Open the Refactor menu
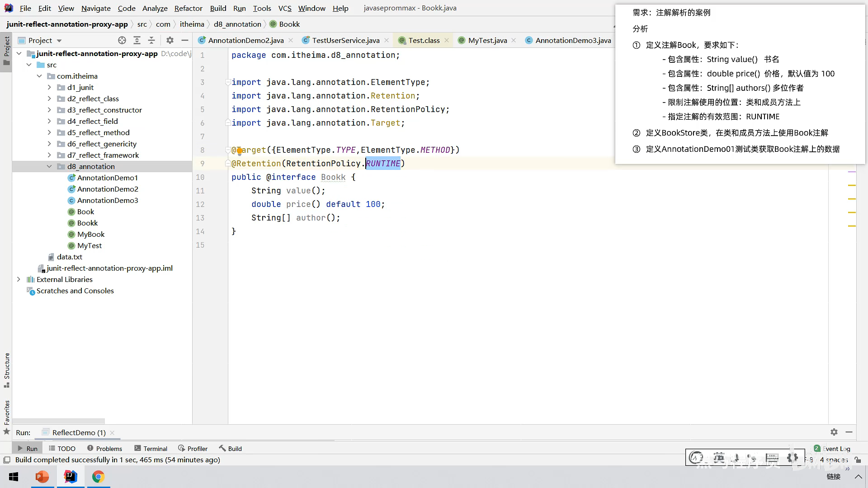The image size is (868, 488). click(x=188, y=8)
